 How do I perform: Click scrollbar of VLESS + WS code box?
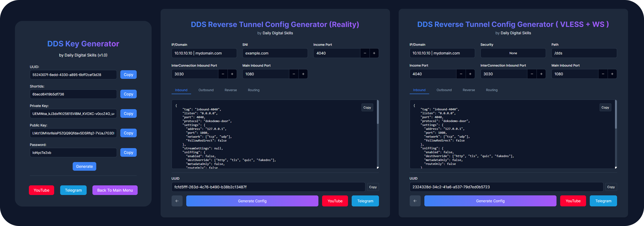click(x=616, y=114)
